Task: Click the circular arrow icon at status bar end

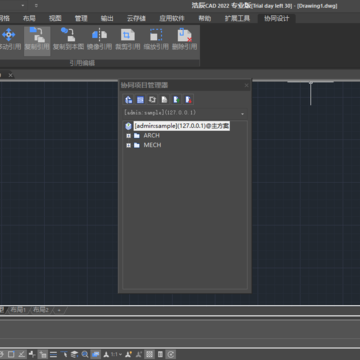Action: (x=171, y=354)
